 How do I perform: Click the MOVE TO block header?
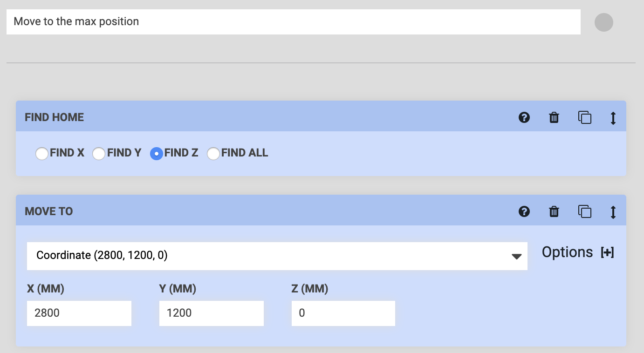pyautogui.click(x=48, y=211)
